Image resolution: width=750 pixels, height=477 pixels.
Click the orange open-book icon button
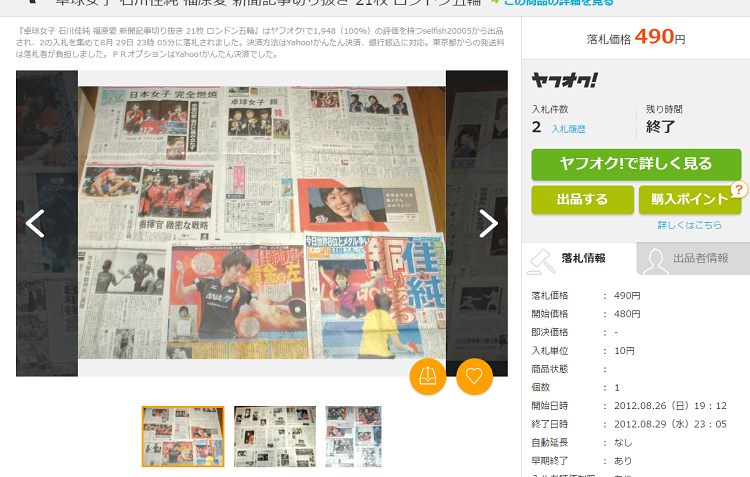click(x=427, y=376)
